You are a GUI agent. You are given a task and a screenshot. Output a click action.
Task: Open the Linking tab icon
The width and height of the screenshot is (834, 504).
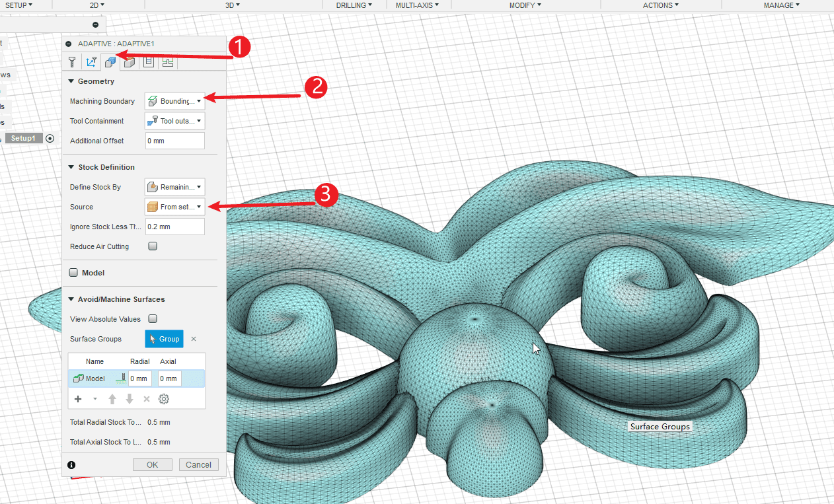click(168, 62)
